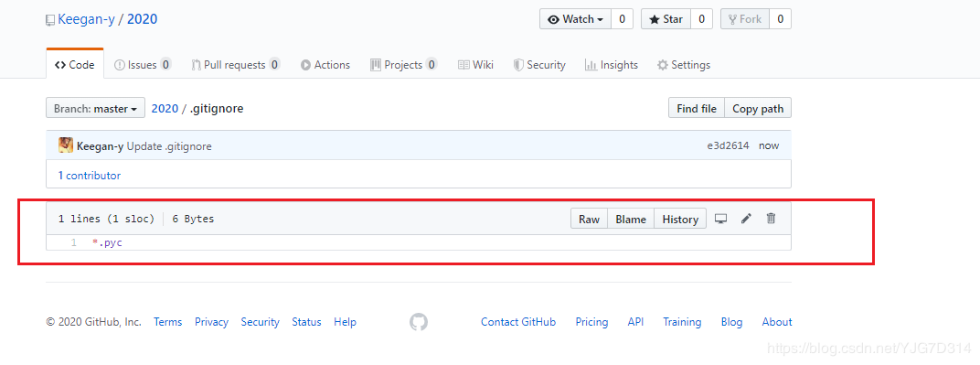
Task: View Blame for .gitignore
Action: [631, 219]
